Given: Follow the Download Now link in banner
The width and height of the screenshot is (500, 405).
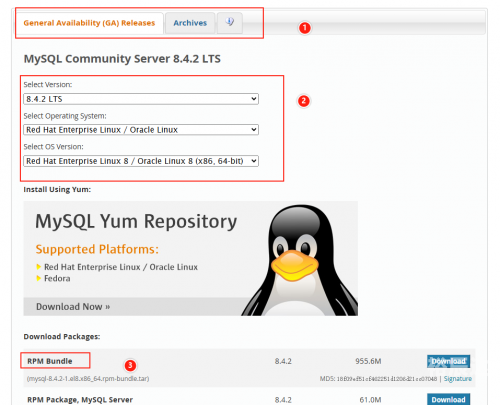Looking at the screenshot, I should click(x=73, y=307).
